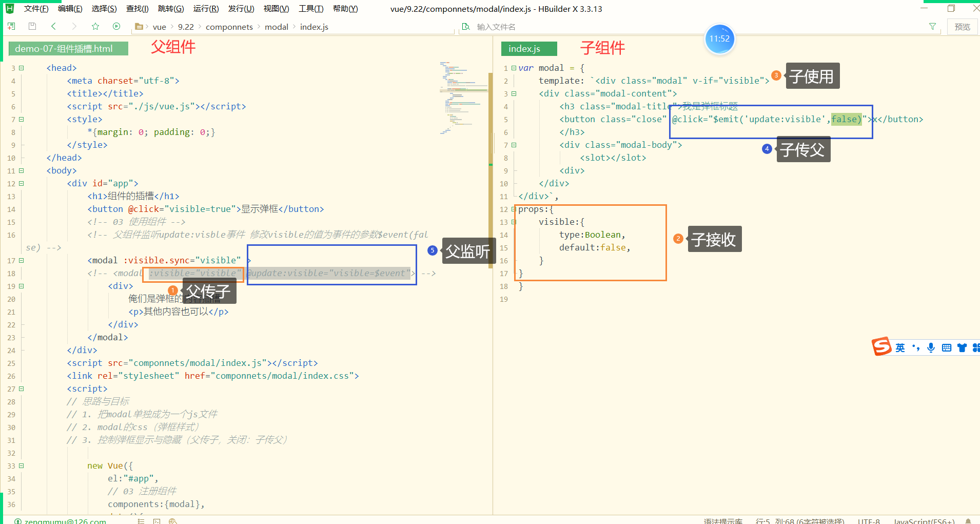The height and width of the screenshot is (524, 980).
Task: Collapse the props fold at line 12 in index.js
Action: (514, 209)
